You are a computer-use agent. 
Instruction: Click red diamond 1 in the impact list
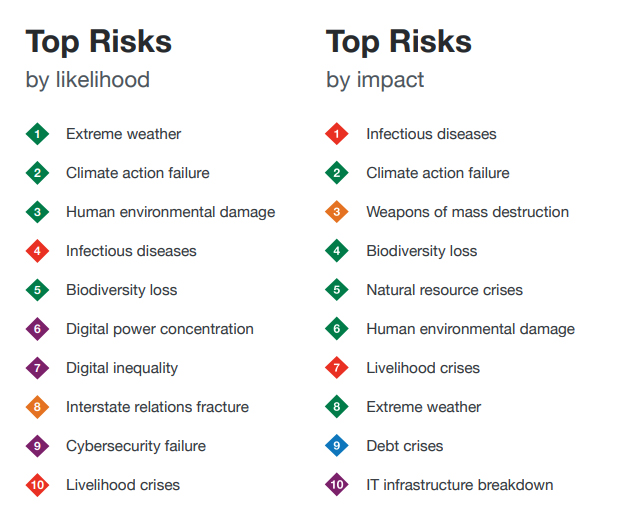point(337,134)
